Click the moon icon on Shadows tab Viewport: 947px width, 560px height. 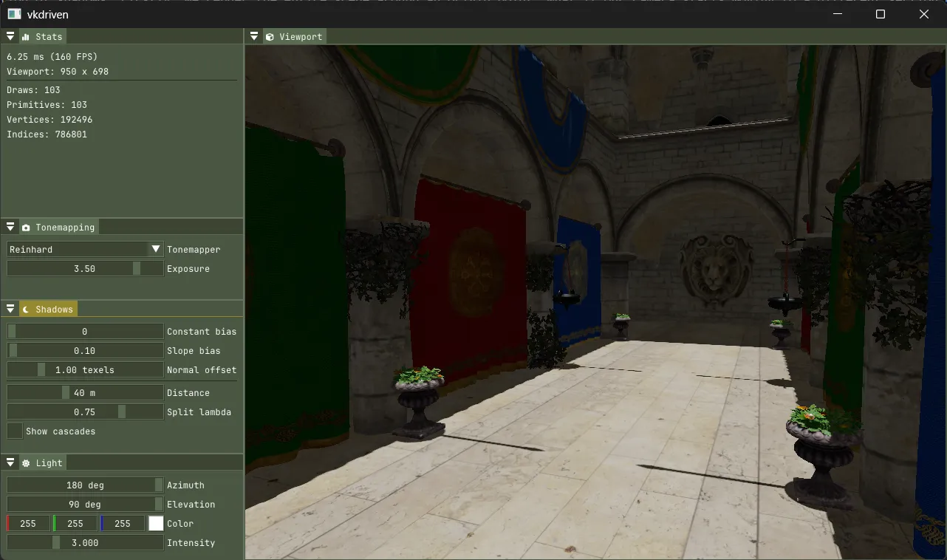tap(26, 309)
